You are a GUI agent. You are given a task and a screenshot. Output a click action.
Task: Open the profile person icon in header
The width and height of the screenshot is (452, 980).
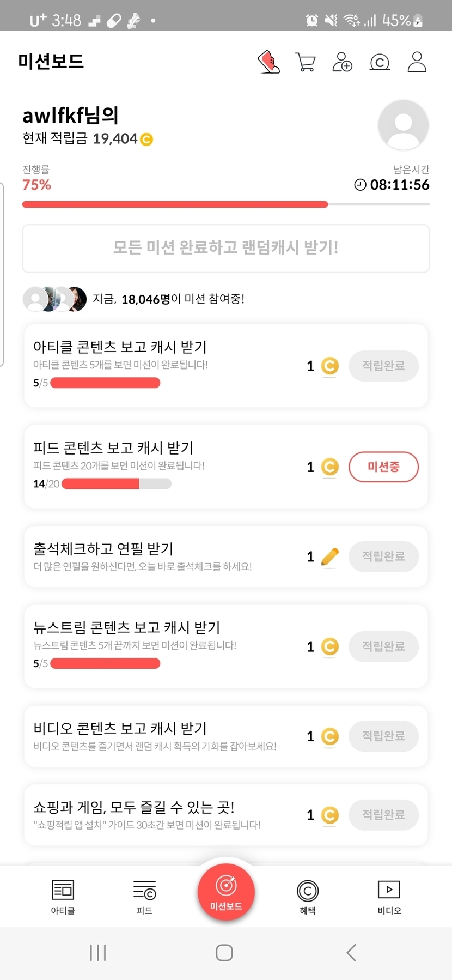pyautogui.click(x=417, y=62)
